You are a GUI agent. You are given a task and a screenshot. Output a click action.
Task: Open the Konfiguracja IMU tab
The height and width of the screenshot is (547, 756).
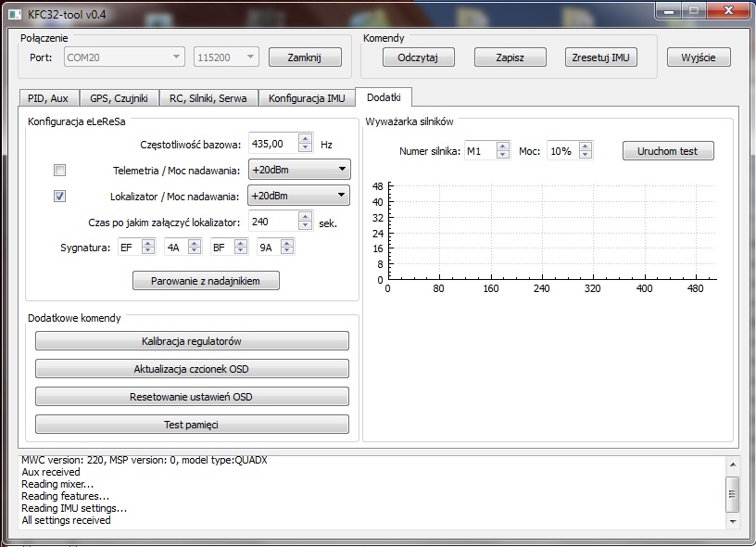306,97
